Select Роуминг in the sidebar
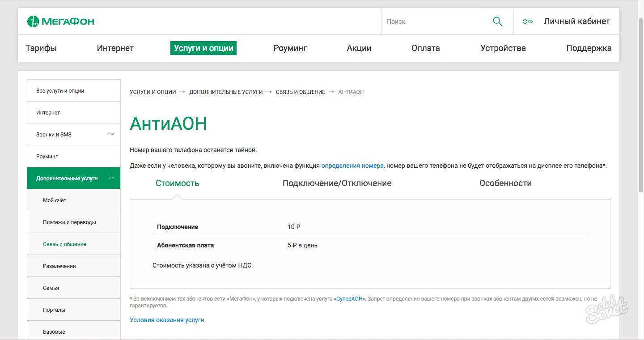 [74, 156]
